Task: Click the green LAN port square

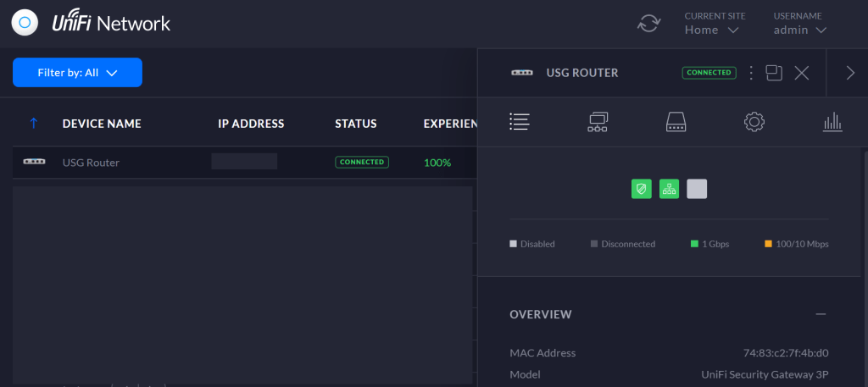Action: coord(669,189)
